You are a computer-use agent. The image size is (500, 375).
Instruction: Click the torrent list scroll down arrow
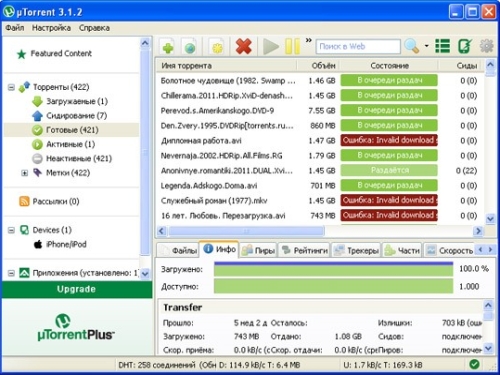[490, 219]
